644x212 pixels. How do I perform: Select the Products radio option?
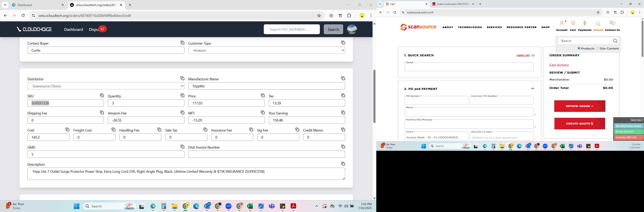[579, 48]
